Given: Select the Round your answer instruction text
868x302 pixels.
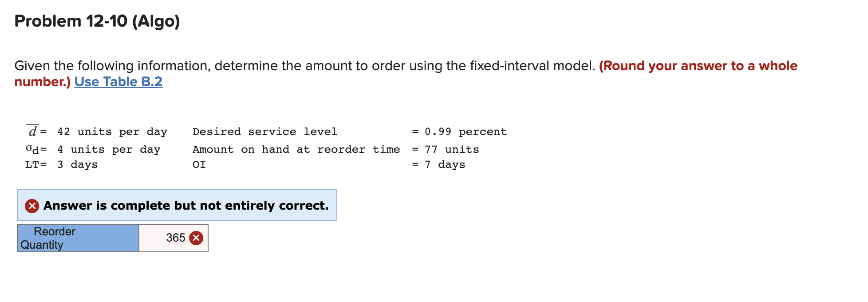Looking at the screenshot, I should (x=697, y=66).
